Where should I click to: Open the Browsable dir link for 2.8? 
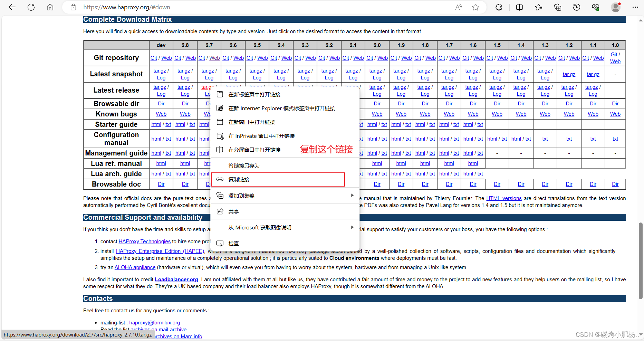(185, 103)
